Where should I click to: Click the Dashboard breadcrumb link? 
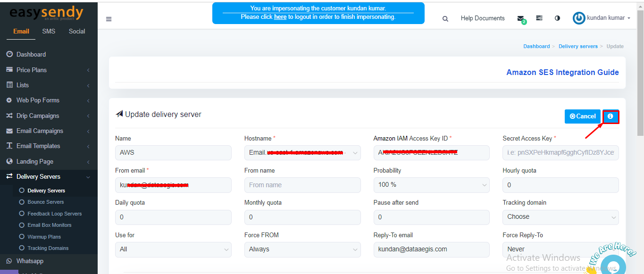pyautogui.click(x=536, y=46)
